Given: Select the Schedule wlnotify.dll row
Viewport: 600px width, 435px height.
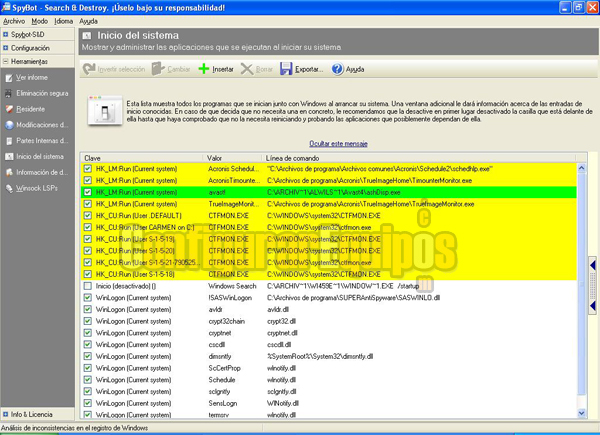Looking at the screenshot, I should click(x=329, y=380).
